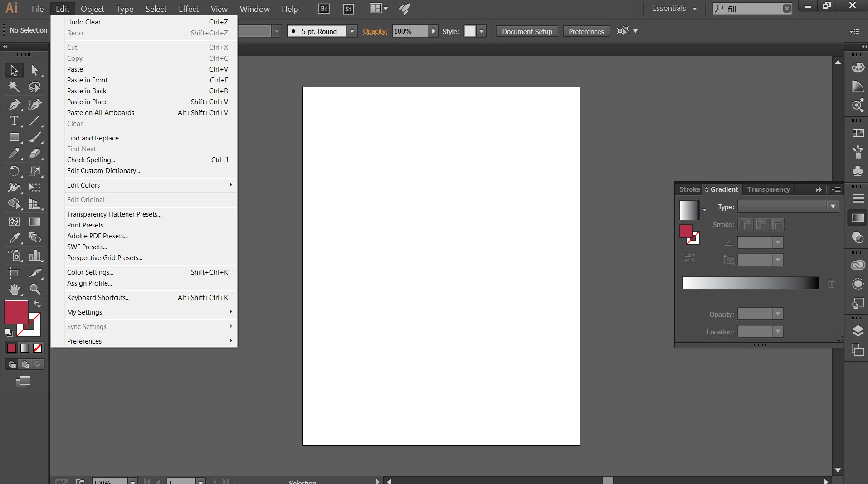Switch to the Transparency panel tab
868x484 pixels.
click(x=768, y=189)
